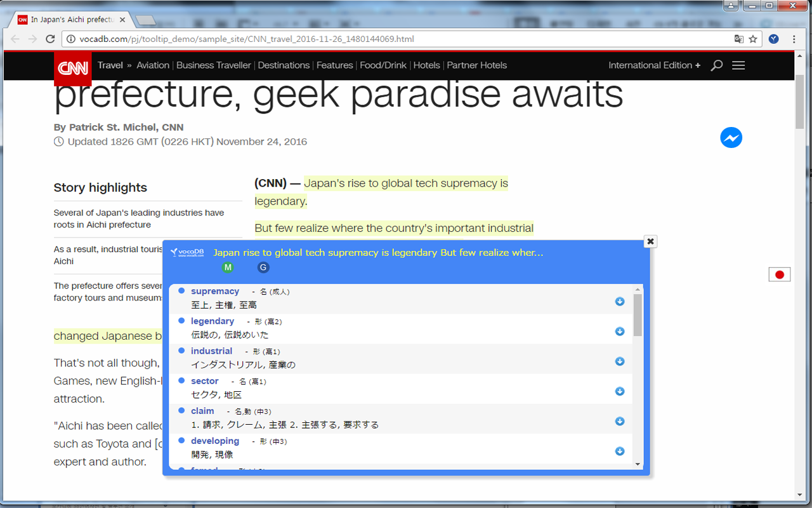Open the Destinations menu item
Screen dimensions: 812x508
(284, 65)
